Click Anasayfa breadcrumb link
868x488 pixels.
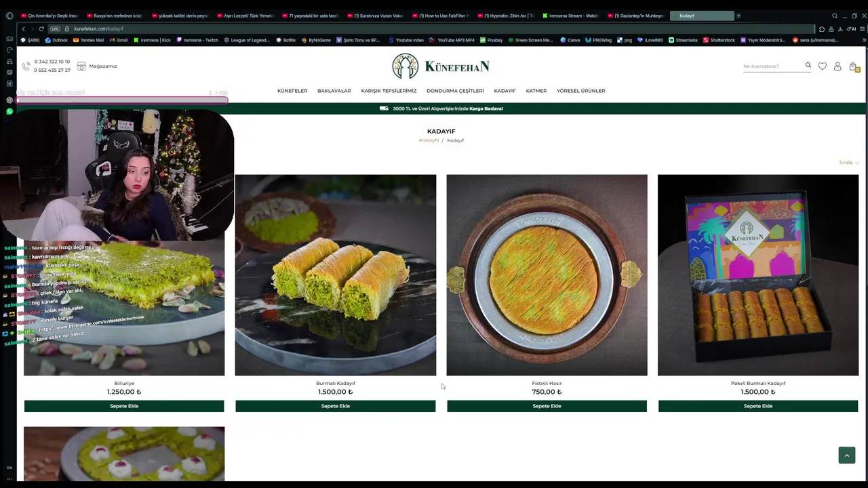tap(429, 140)
